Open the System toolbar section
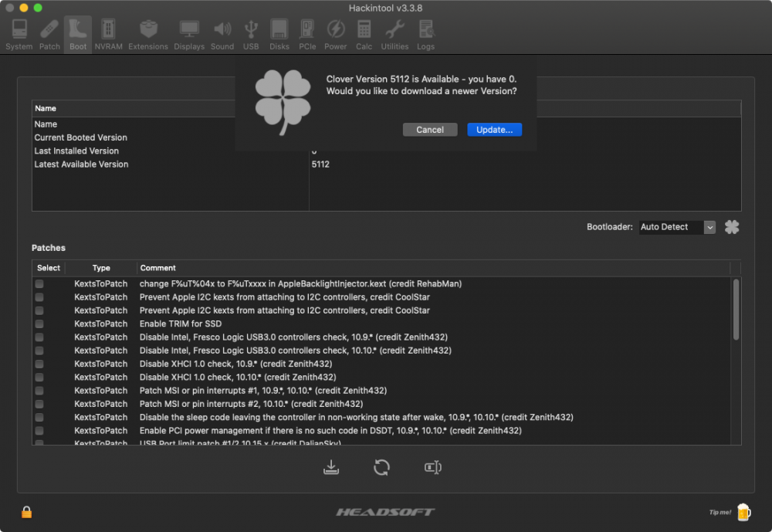The height and width of the screenshot is (532, 772). click(19, 35)
